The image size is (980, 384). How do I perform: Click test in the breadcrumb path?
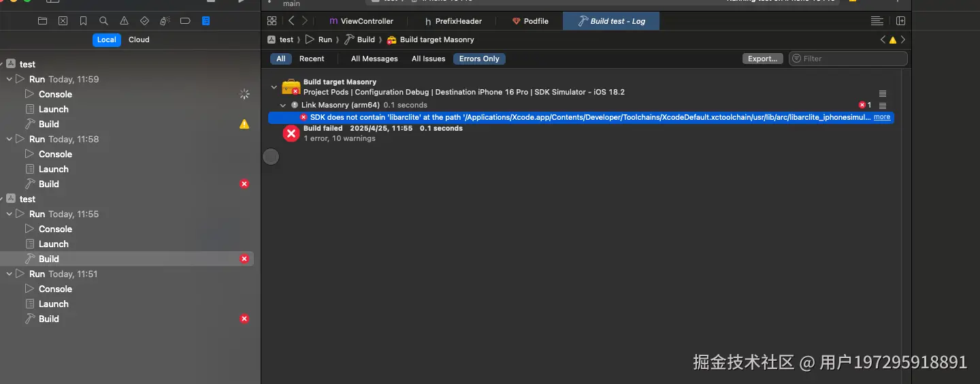coord(280,39)
